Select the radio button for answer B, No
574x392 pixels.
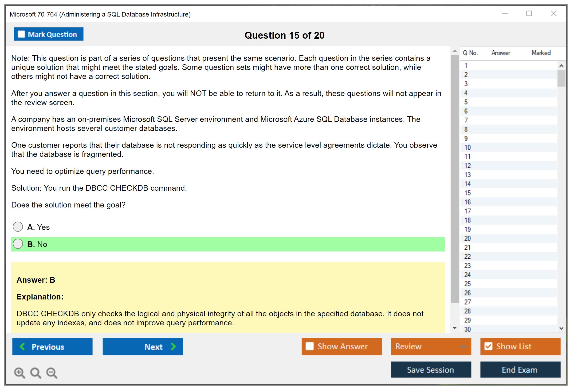(18, 244)
